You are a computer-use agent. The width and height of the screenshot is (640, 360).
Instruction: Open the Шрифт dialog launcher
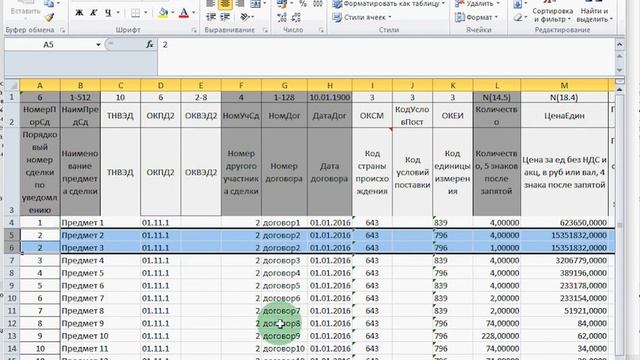pos(194,30)
